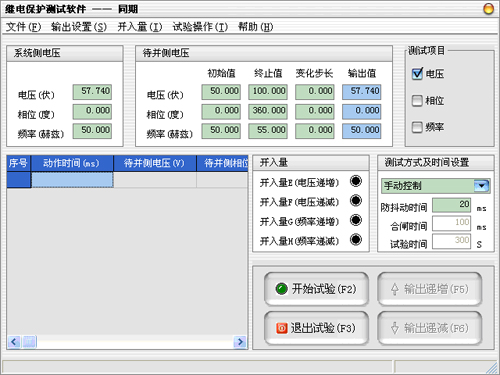Click the orange round button in title bar
This screenshot has width=500, height=375.
click(489, 9)
